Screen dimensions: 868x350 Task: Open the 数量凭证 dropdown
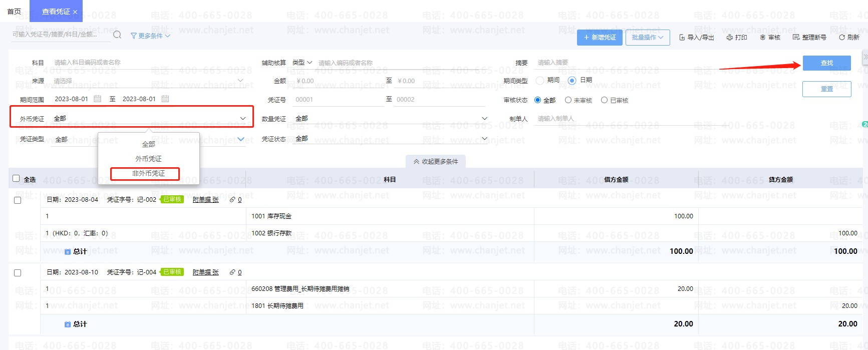[391, 119]
